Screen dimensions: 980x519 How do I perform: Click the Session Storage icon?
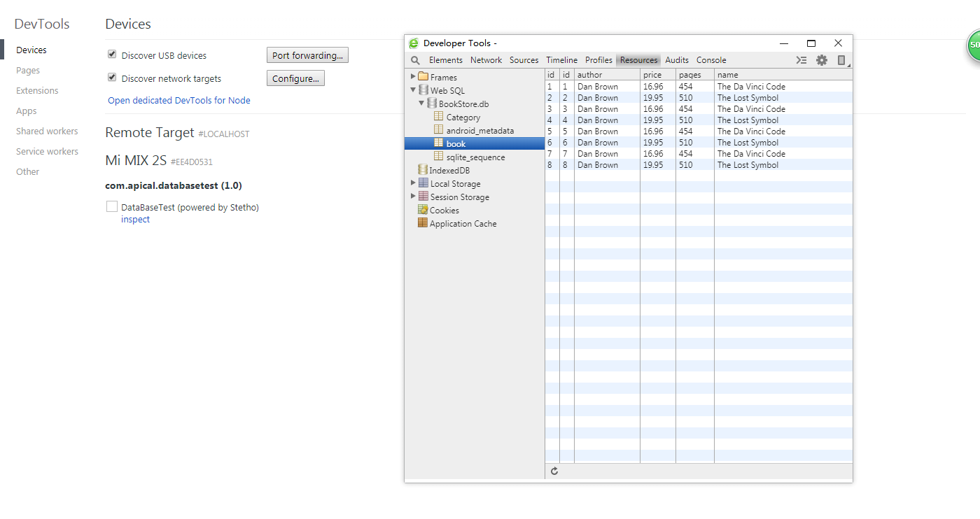point(423,197)
